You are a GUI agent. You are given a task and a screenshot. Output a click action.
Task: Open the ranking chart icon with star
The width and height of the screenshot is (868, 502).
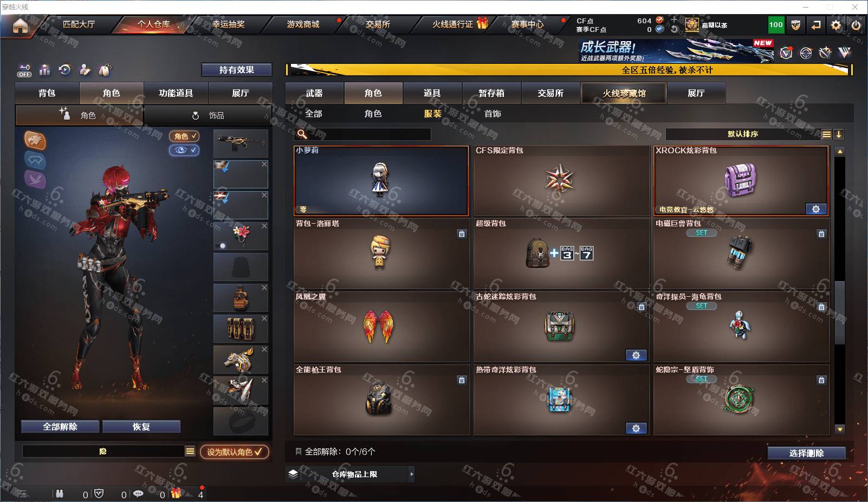pyautogui.click(x=45, y=70)
